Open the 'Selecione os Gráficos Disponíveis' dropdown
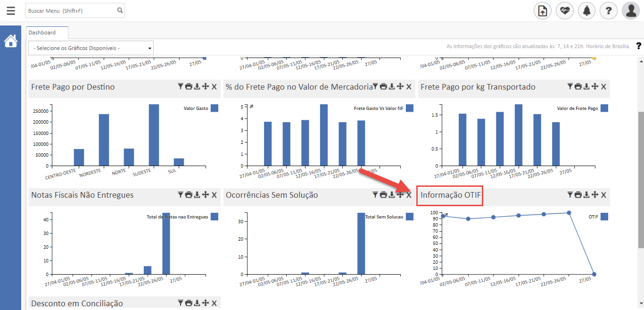Viewport: 644px width, 310px height. coord(91,48)
